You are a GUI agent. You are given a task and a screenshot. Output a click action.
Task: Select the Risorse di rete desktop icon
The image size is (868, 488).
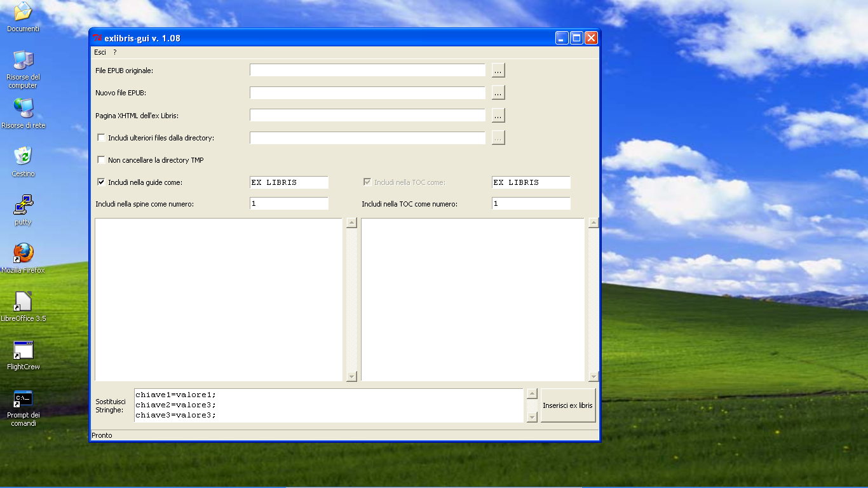tap(24, 114)
